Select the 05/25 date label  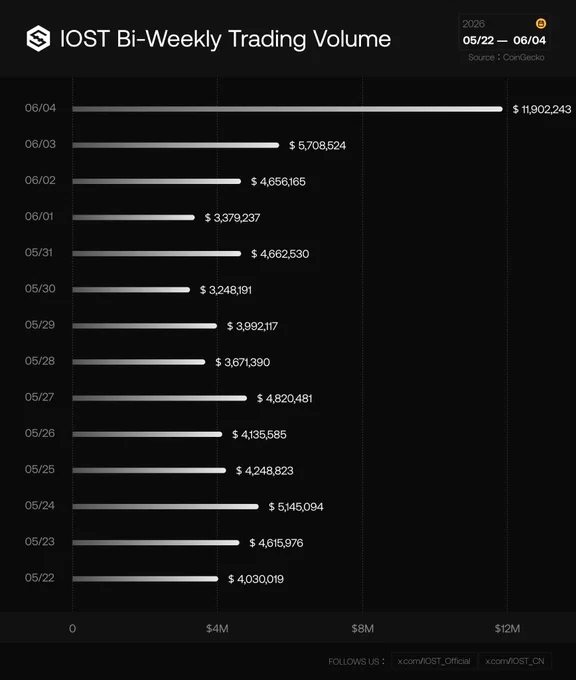click(x=40, y=469)
